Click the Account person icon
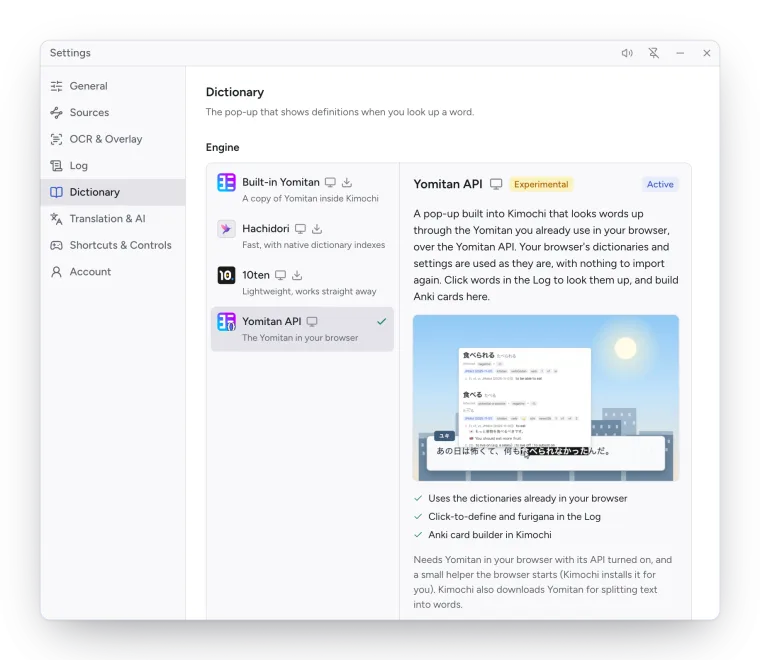760x660 pixels. point(56,272)
